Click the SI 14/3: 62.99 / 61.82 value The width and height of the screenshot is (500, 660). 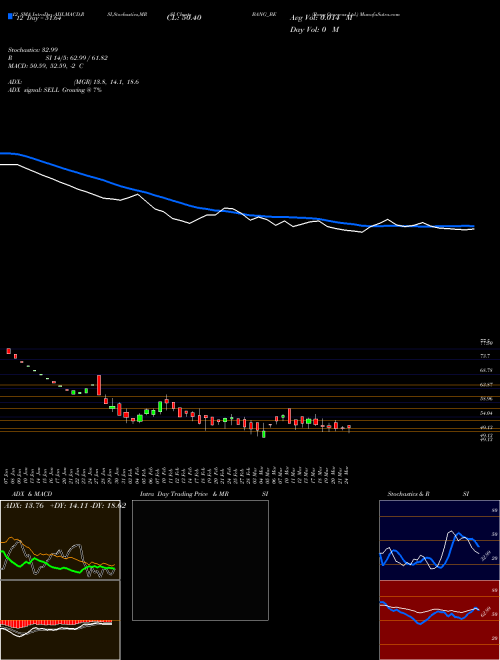tap(77, 58)
